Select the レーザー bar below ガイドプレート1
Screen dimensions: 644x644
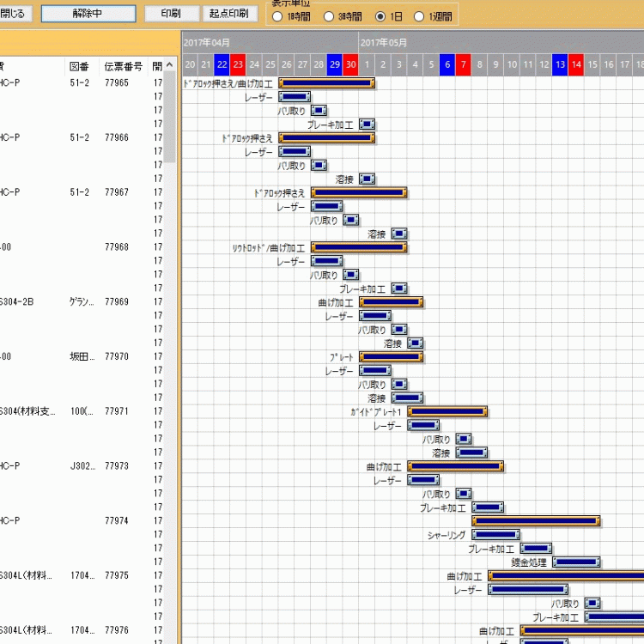pyautogui.click(x=423, y=425)
